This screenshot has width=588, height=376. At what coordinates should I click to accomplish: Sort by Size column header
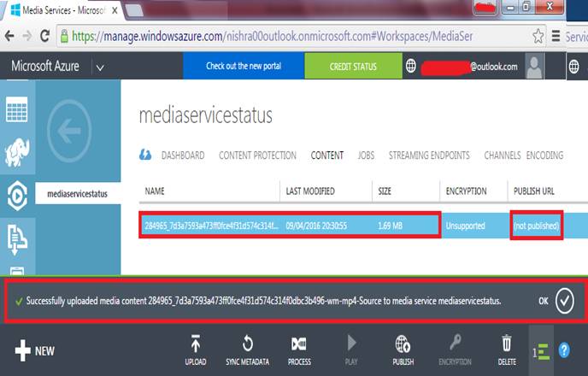pos(385,191)
